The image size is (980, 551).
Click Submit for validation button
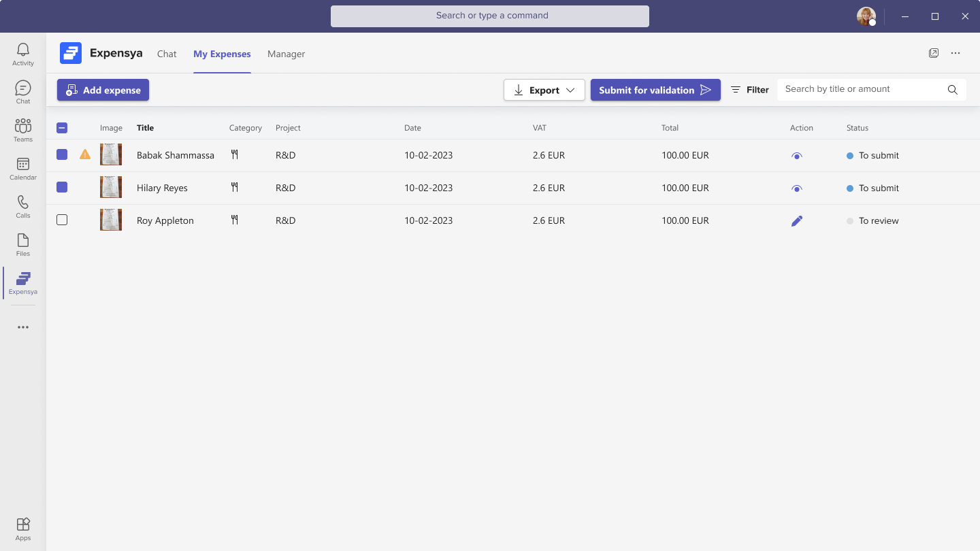pos(655,90)
